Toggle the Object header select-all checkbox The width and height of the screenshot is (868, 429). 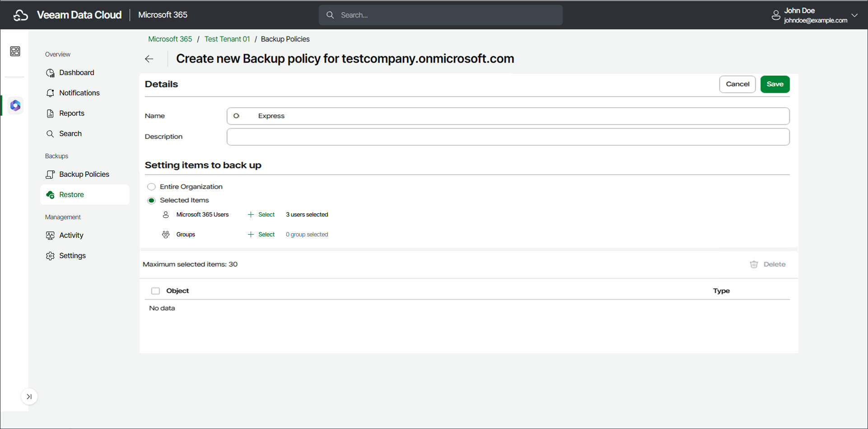point(155,291)
